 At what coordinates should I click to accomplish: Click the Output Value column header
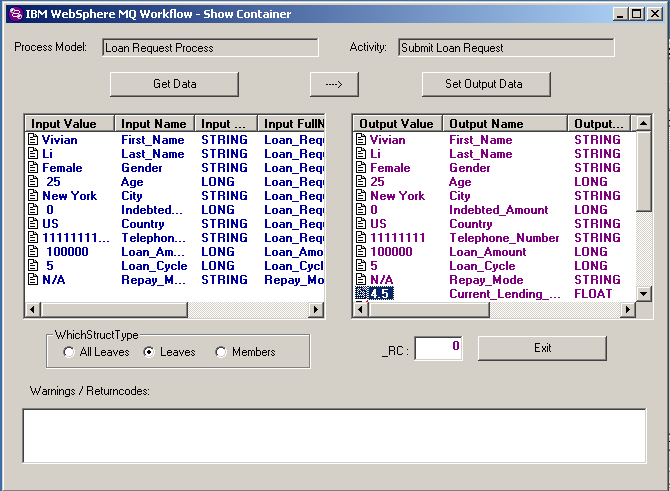pyautogui.click(x=397, y=123)
